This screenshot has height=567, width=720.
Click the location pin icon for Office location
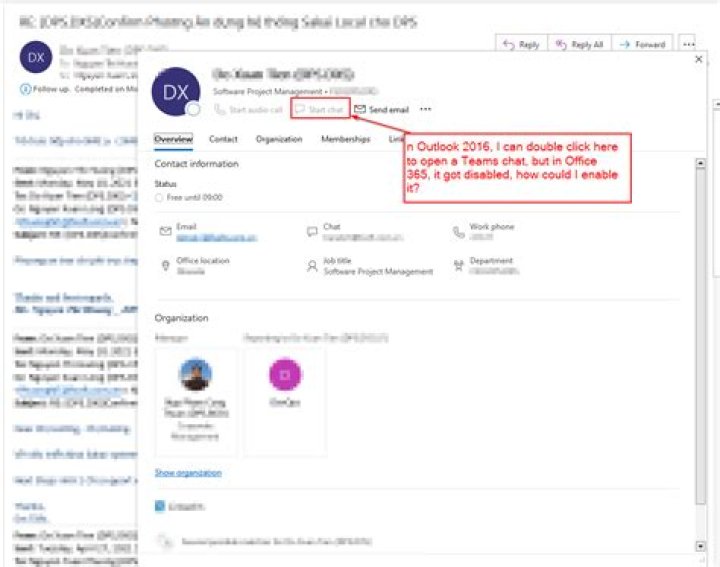click(165, 265)
